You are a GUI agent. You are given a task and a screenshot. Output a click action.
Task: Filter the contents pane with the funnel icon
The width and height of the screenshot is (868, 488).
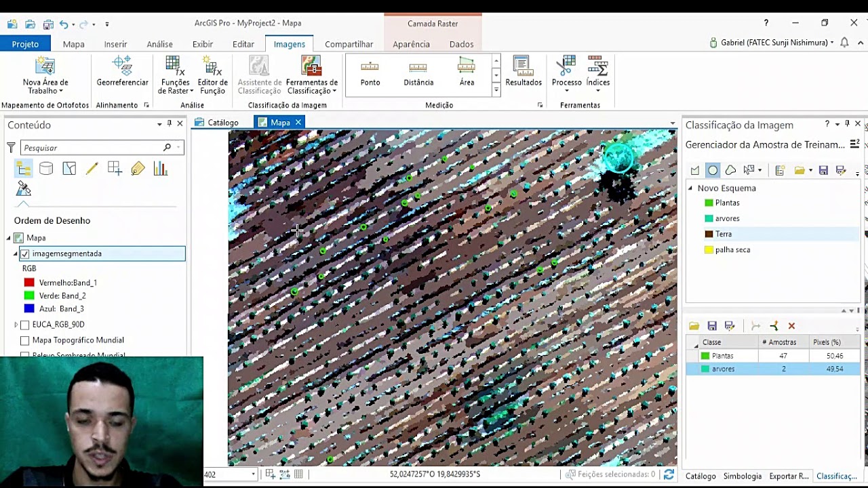12,147
